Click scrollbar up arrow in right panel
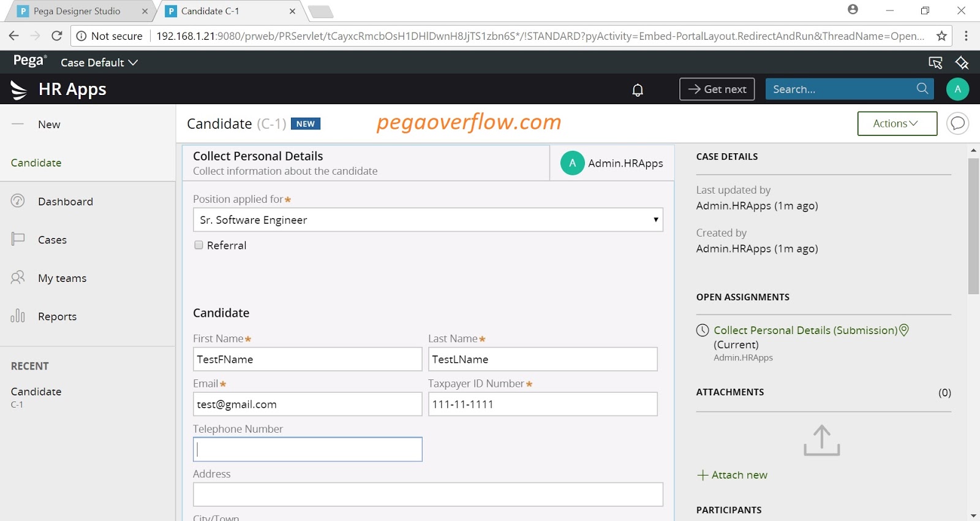980x521 pixels. pos(973,150)
